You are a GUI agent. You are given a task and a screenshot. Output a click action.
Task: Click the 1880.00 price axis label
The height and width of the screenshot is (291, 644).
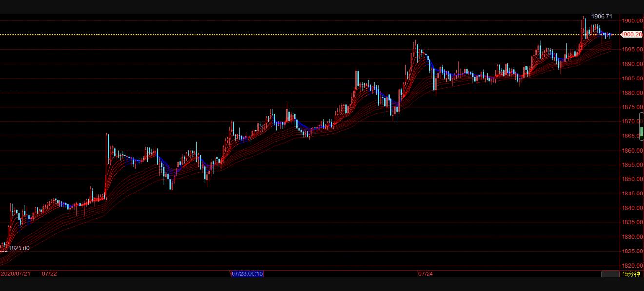point(632,93)
